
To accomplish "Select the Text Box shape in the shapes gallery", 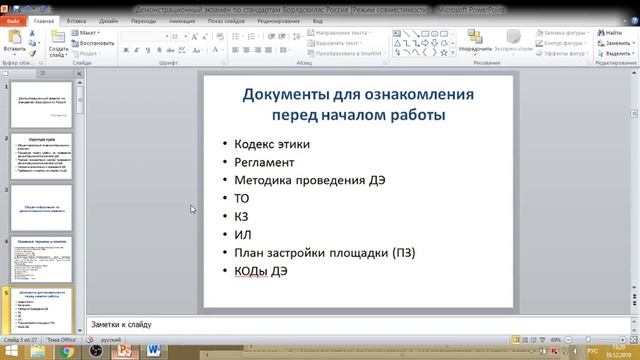I will (x=397, y=34).
